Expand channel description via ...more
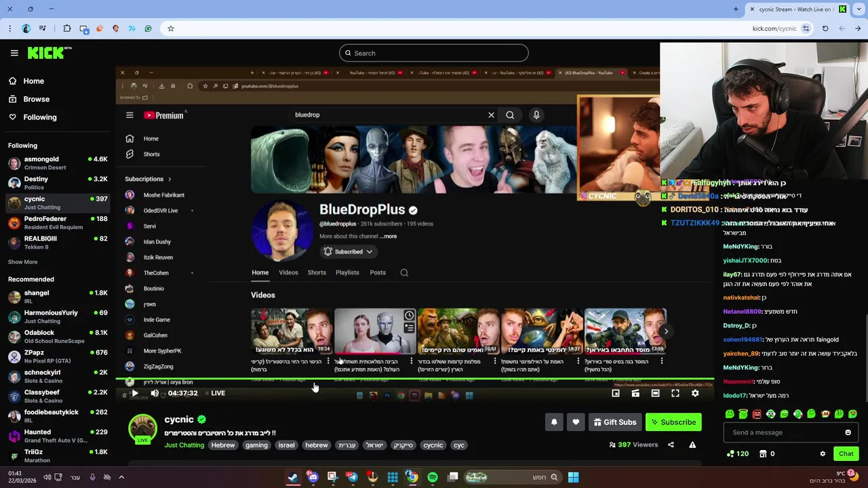The height and width of the screenshot is (488, 868). coord(389,237)
